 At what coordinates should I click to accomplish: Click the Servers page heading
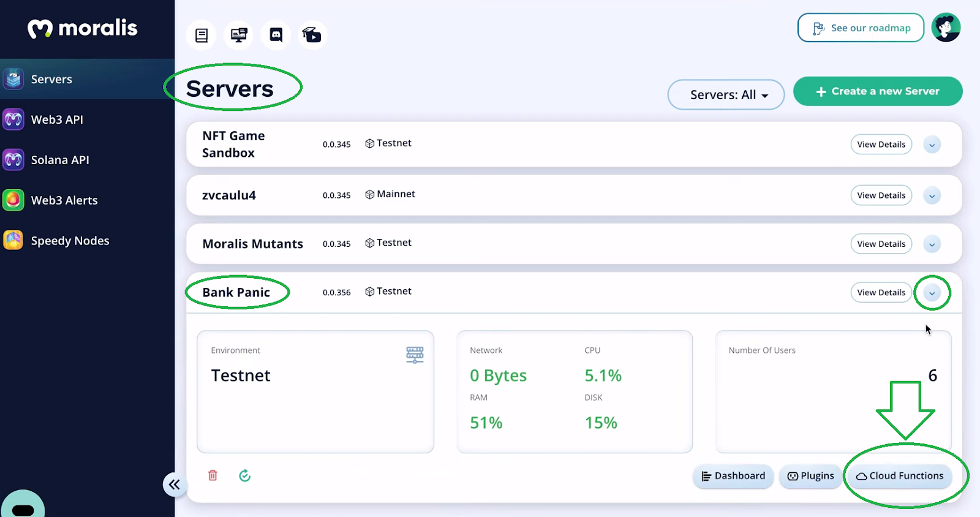pos(230,89)
